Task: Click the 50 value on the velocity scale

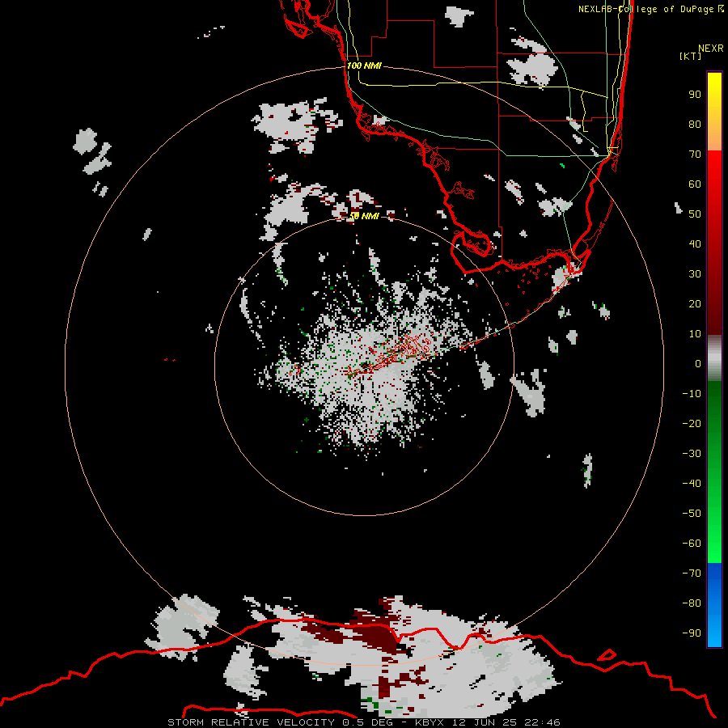Action: coord(695,214)
